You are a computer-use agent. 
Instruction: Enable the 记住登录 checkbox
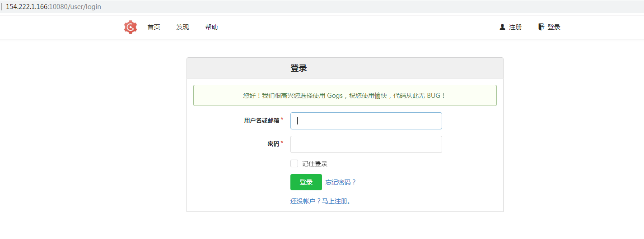click(294, 163)
